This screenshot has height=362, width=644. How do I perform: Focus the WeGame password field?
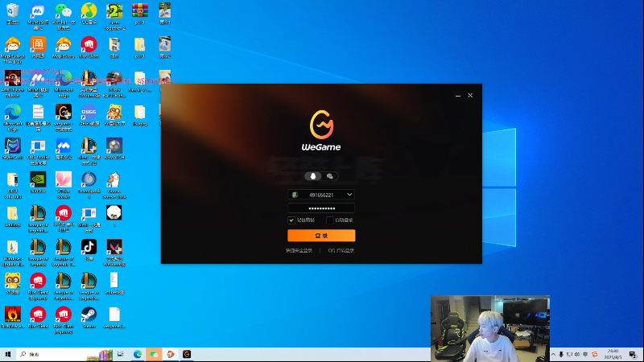tap(321, 208)
